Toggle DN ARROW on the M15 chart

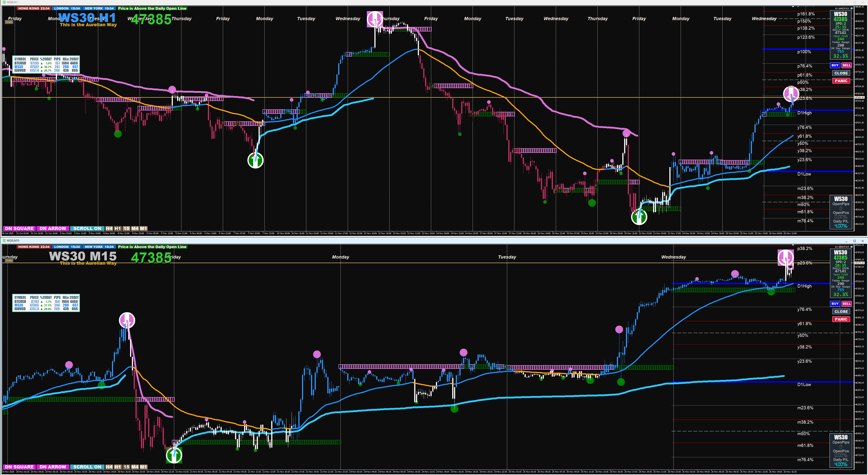tap(53, 467)
